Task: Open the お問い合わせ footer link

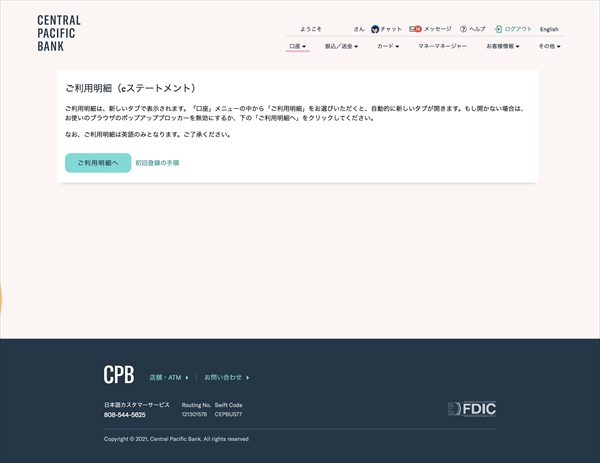Action: click(x=227, y=378)
